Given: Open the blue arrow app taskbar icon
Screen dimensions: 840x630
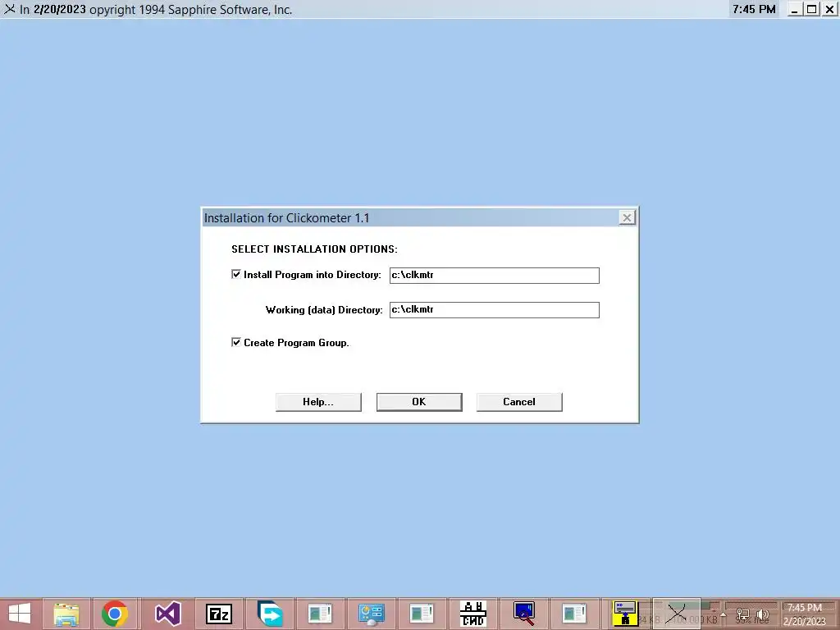Looking at the screenshot, I should [270, 614].
